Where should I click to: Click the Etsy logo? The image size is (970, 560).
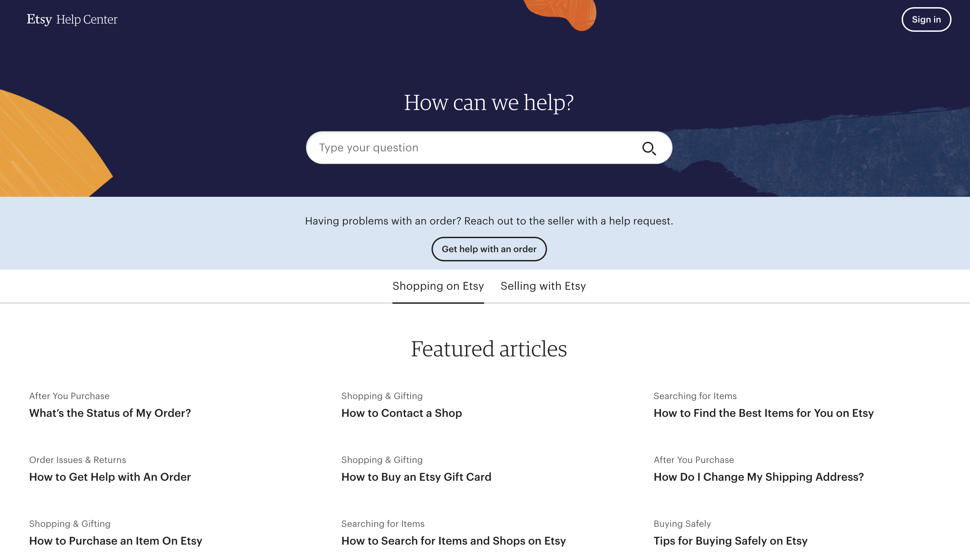[39, 19]
